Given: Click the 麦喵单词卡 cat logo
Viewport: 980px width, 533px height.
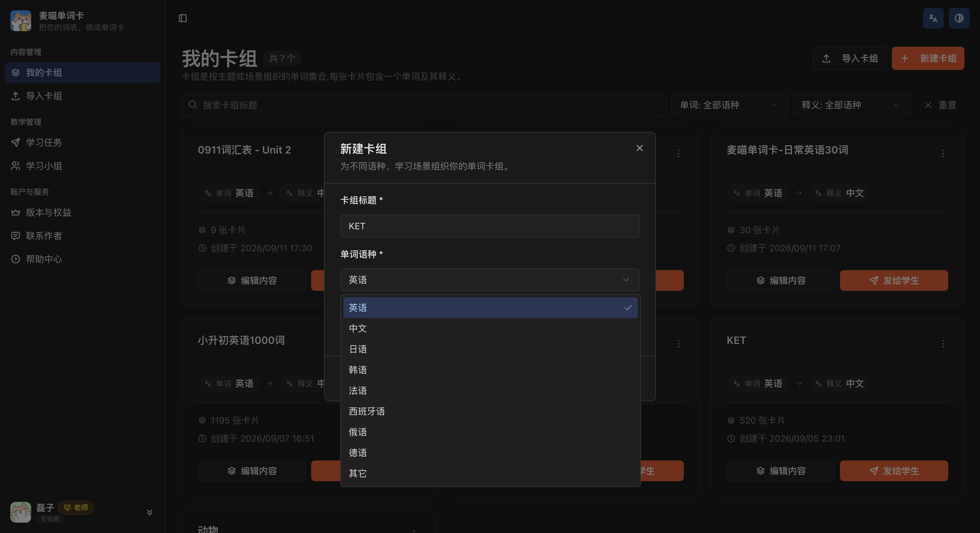Looking at the screenshot, I should point(21,21).
